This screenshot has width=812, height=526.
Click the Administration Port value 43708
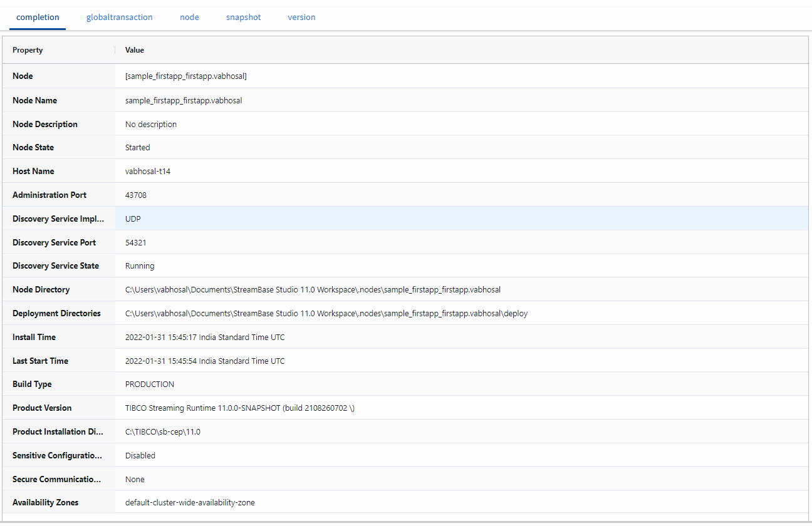(136, 195)
